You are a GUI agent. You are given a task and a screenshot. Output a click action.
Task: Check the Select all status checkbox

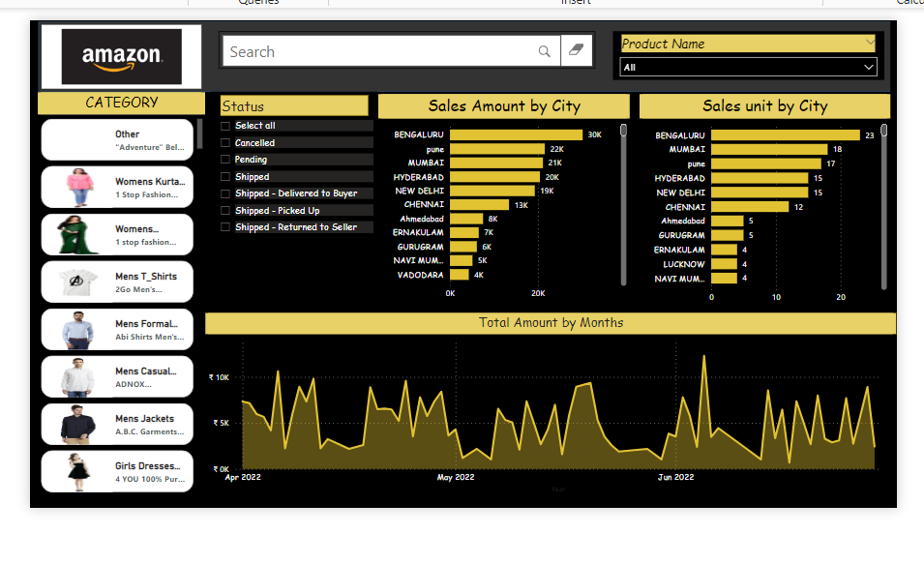coord(225,126)
